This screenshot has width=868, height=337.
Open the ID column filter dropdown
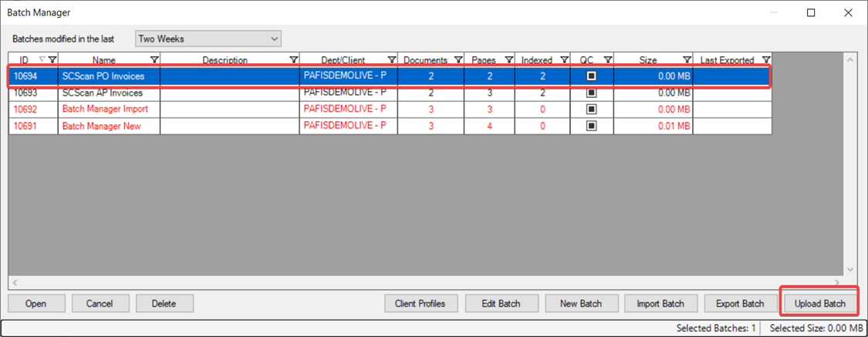52,60
